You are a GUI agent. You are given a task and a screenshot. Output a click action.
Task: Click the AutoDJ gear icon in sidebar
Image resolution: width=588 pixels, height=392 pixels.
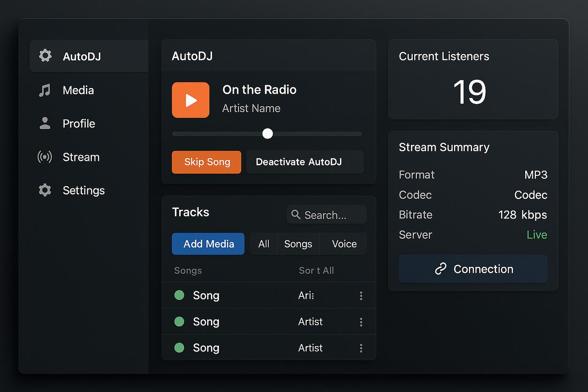click(45, 56)
